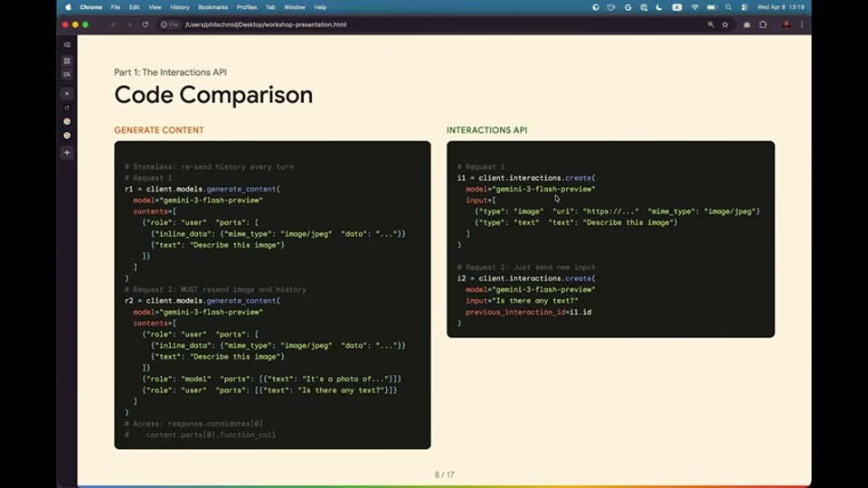Open the Extensions puzzle icon in the toolbar
This screenshot has width=868, height=488.
pos(763,24)
